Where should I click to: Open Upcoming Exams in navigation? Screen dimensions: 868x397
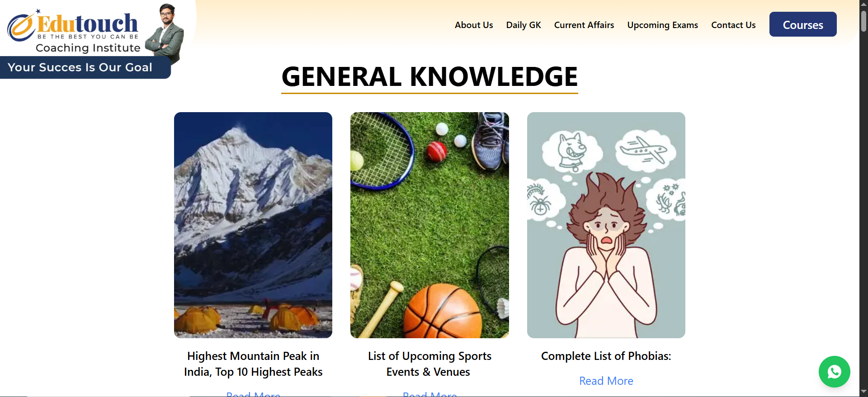point(662,25)
